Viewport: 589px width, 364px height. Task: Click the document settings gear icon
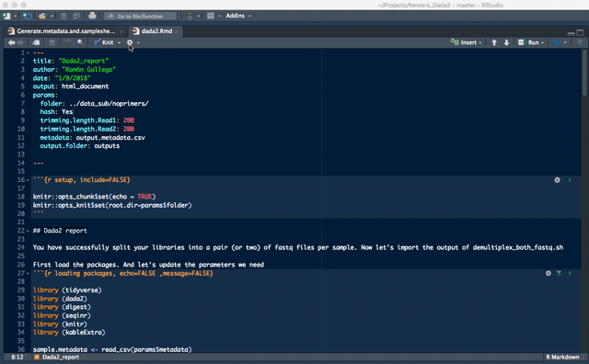tap(130, 42)
